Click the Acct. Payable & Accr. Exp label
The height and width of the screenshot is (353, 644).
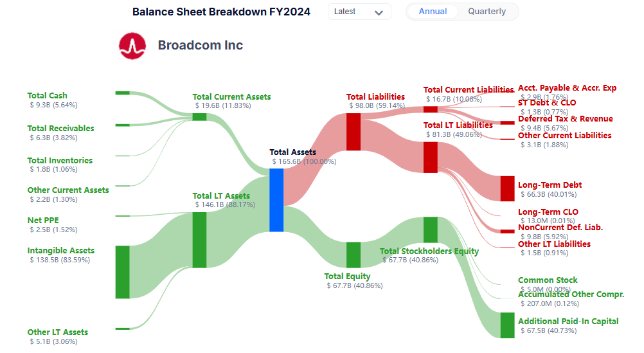(x=568, y=87)
